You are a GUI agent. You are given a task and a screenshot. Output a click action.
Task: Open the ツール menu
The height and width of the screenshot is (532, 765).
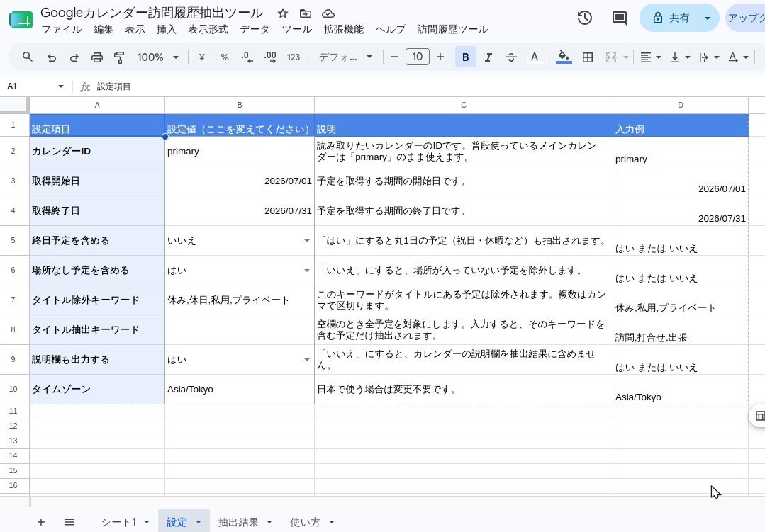[296, 29]
